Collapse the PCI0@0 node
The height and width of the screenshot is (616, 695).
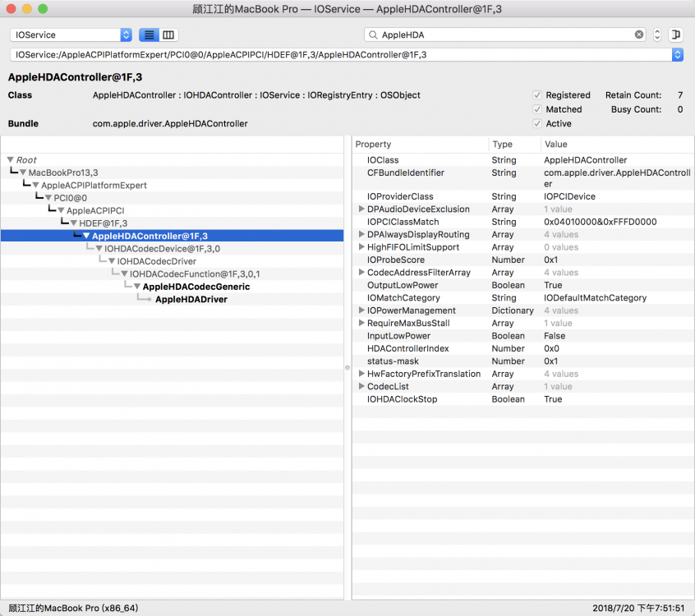pos(48,198)
